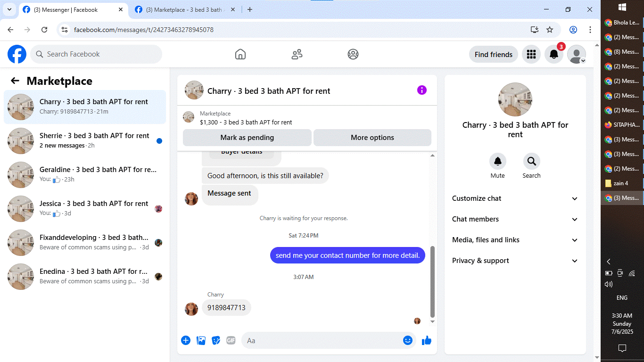Viewport: 644px width, 362px height.
Task: Expand the Chat members section
Action: [x=515, y=219]
